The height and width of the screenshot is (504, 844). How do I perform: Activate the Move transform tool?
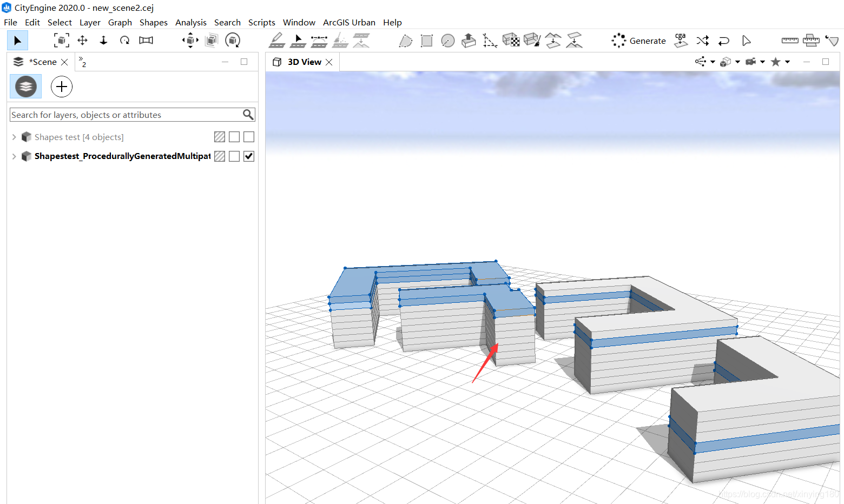coord(82,41)
